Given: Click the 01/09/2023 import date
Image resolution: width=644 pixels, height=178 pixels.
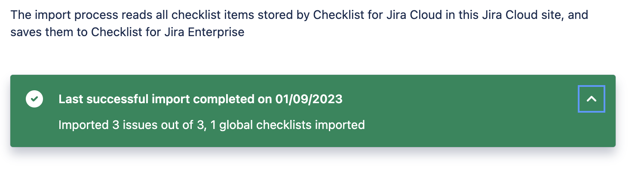Looking at the screenshot, I should (309, 99).
